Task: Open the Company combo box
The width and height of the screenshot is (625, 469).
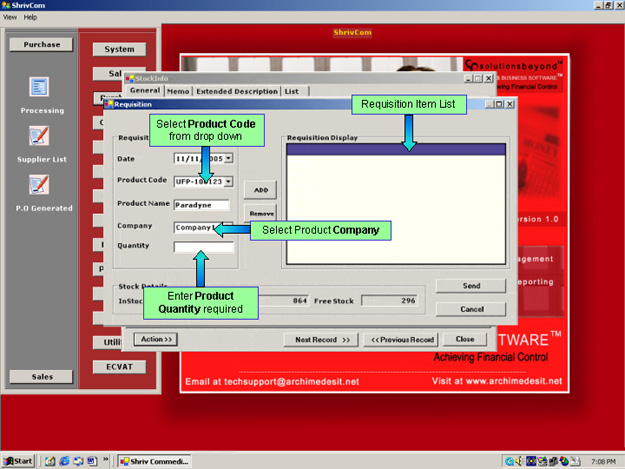Action: tap(203, 227)
